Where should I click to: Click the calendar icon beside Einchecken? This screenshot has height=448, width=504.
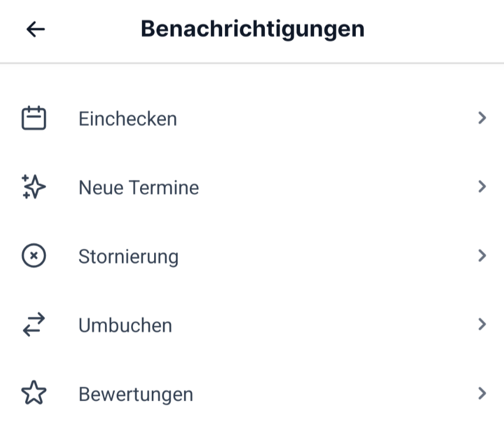[34, 118]
